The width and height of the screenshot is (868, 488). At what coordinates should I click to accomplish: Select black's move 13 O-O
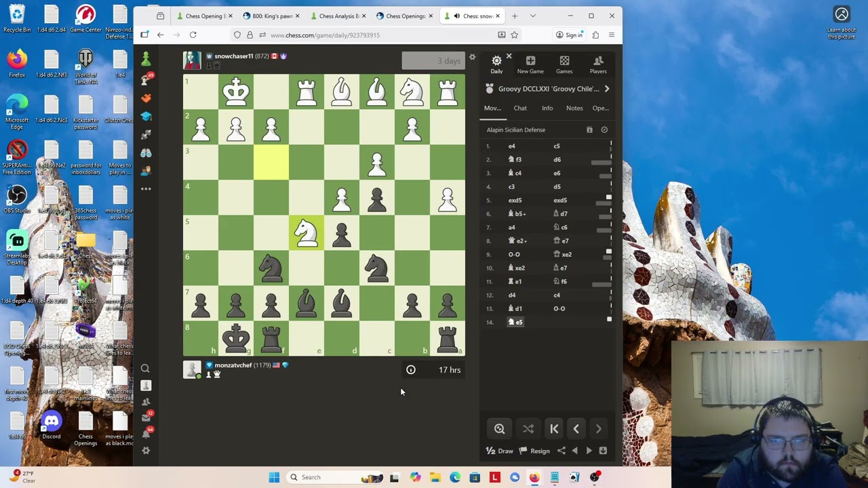(x=559, y=308)
